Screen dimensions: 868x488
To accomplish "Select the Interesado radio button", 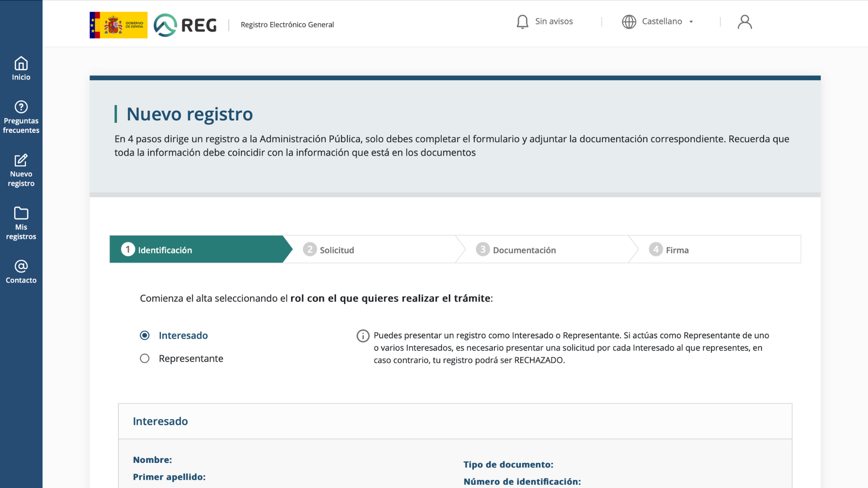I will click(x=145, y=335).
